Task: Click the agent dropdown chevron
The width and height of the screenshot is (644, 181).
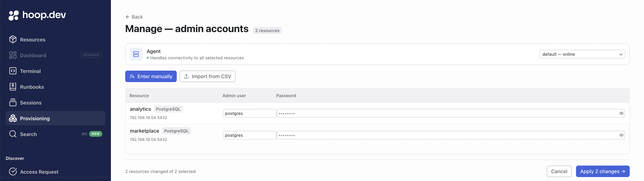Action: click(621, 54)
